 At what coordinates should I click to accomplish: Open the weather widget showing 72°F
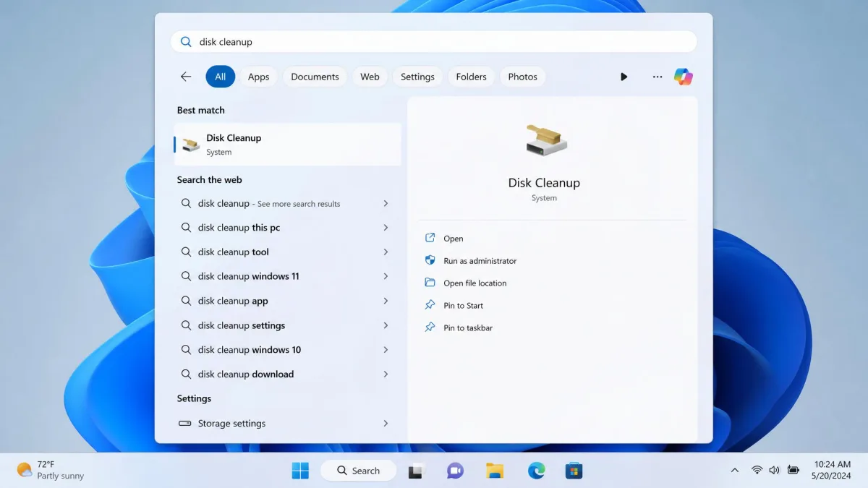click(x=51, y=470)
